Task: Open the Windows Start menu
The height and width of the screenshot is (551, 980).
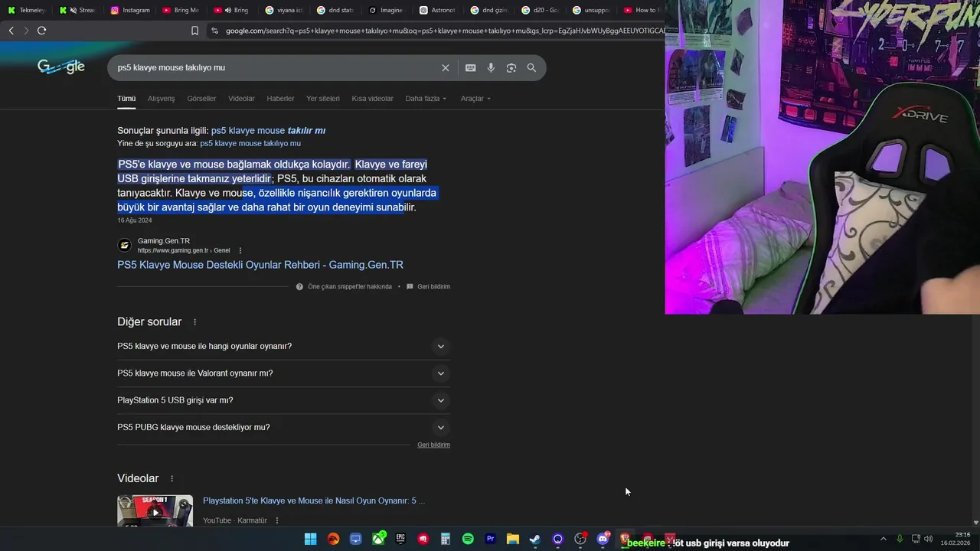Action: (x=310, y=539)
